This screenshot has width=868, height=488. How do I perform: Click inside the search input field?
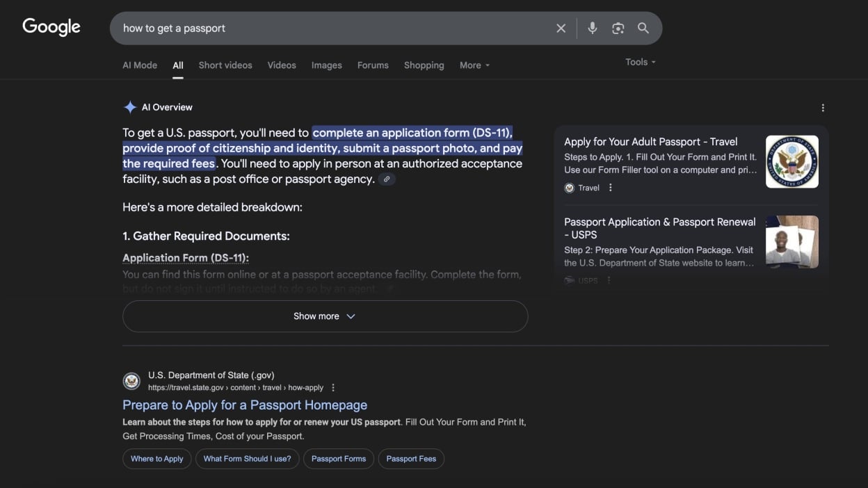click(x=313, y=28)
